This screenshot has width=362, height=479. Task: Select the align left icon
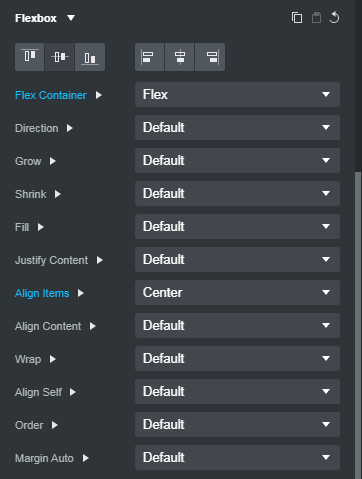[x=150, y=57]
